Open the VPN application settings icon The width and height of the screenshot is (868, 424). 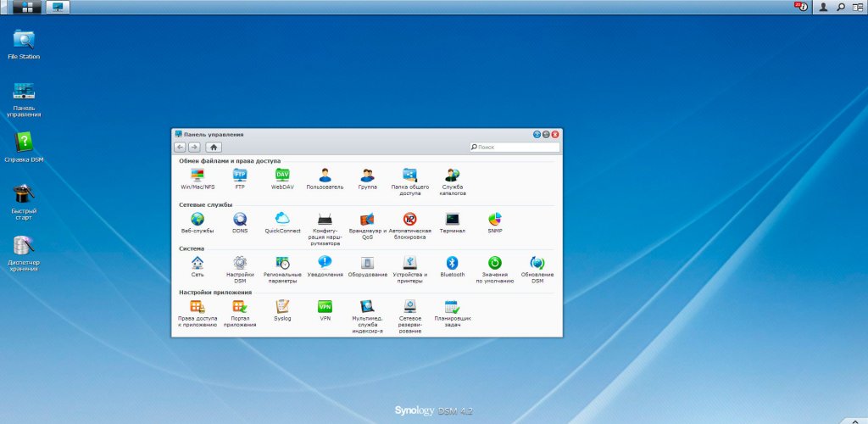pos(325,307)
